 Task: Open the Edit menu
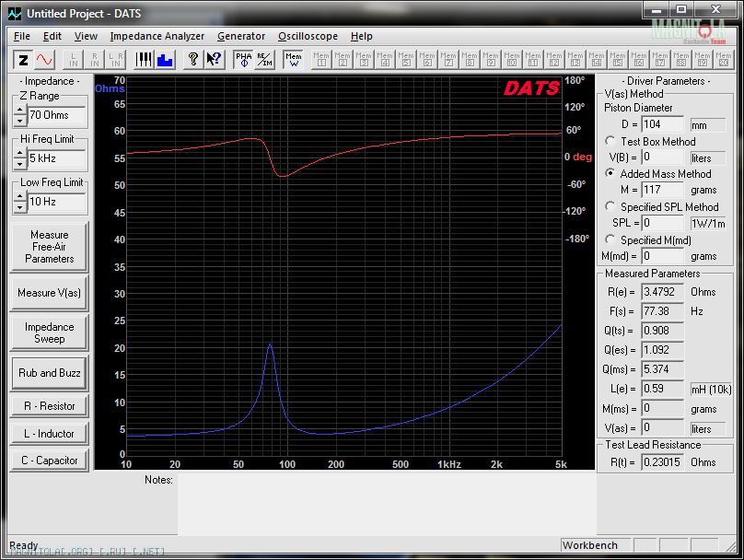click(x=52, y=36)
